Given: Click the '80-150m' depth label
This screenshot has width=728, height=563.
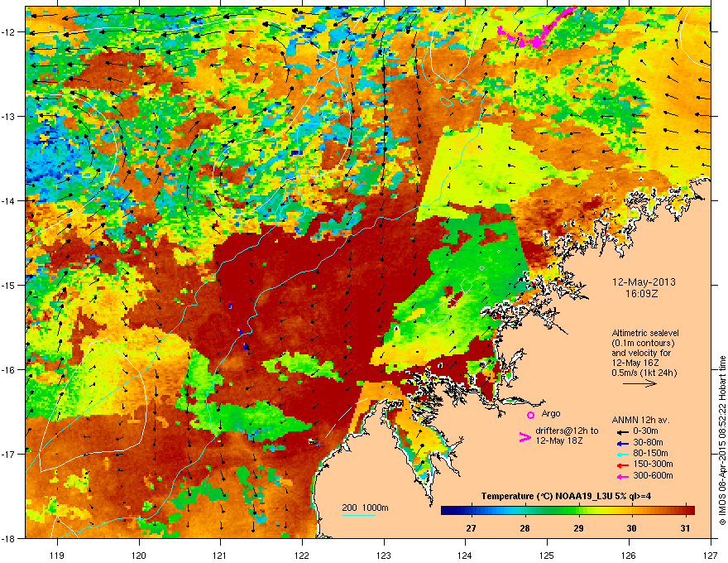Looking at the screenshot, I should pos(650,453).
